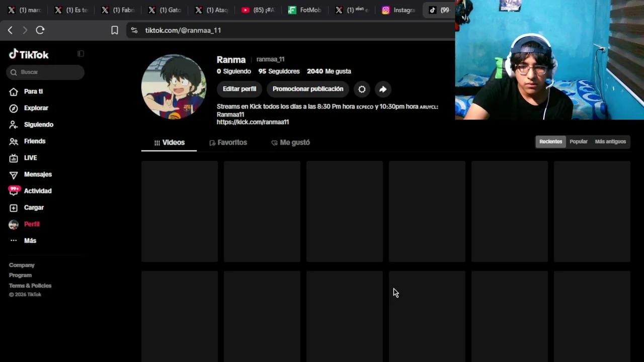The height and width of the screenshot is (362, 644).
Task: View the Siguiendo count
Action: coord(234,71)
